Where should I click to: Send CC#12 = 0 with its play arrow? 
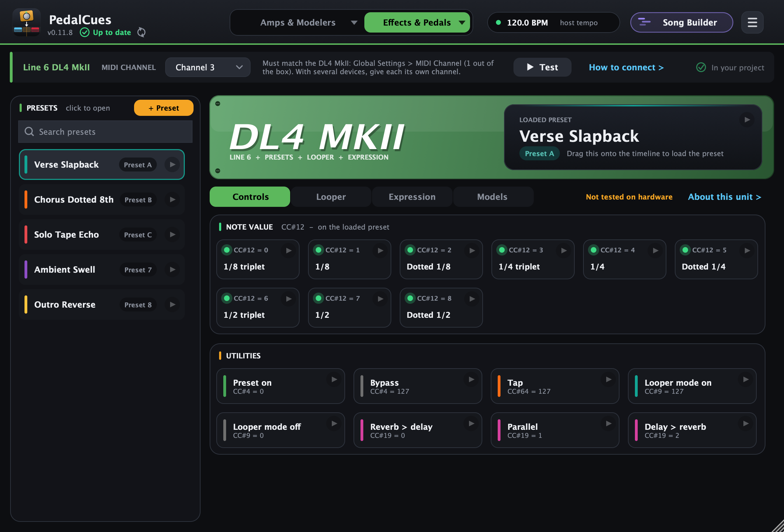(289, 251)
